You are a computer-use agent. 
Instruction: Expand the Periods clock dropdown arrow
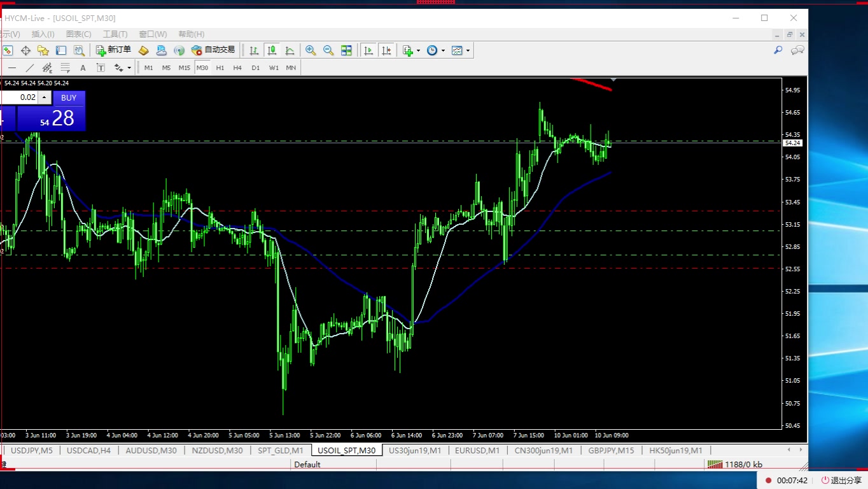pos(443,50)
